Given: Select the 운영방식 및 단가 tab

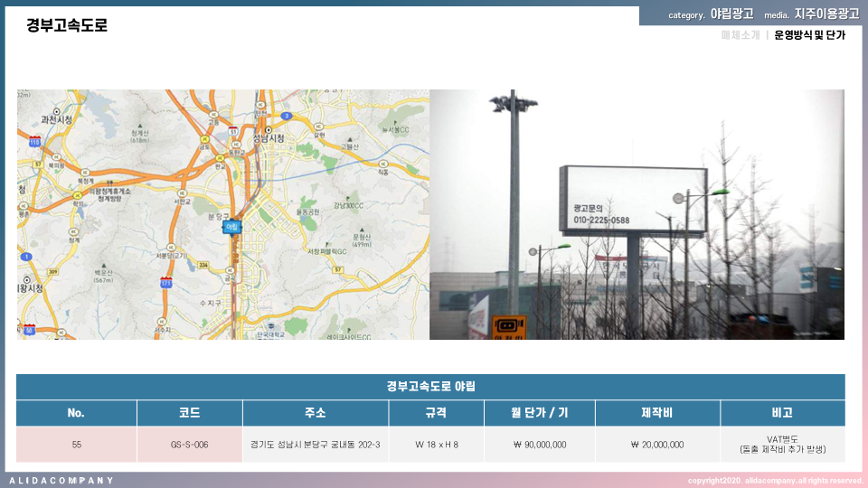Looking at the screenshot, I should (809, 35).
